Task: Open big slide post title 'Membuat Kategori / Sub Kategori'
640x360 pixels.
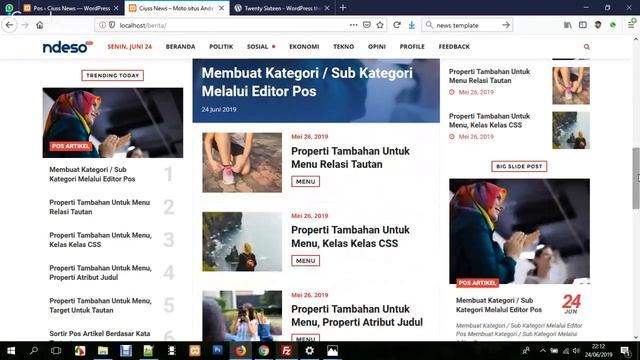Action: [499, 305]
